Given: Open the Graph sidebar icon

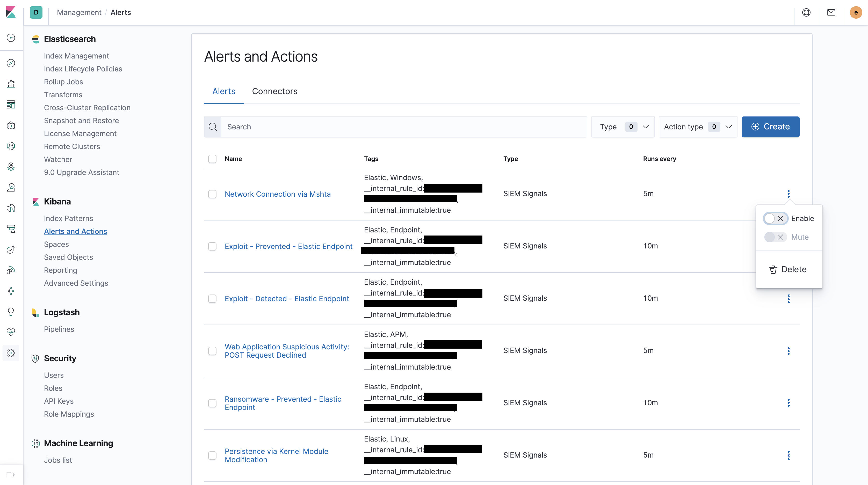Looking at the screenshot, I should 11,291.
